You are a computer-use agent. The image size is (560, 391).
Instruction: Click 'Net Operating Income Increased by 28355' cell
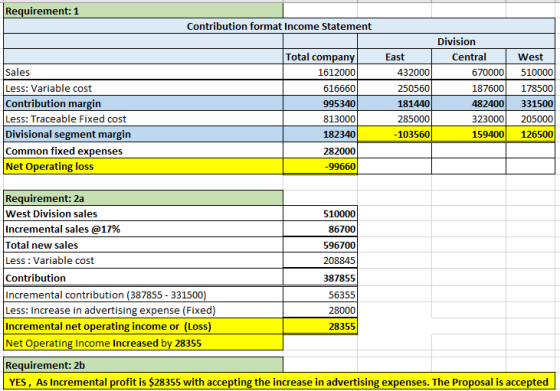click(143, 343)
